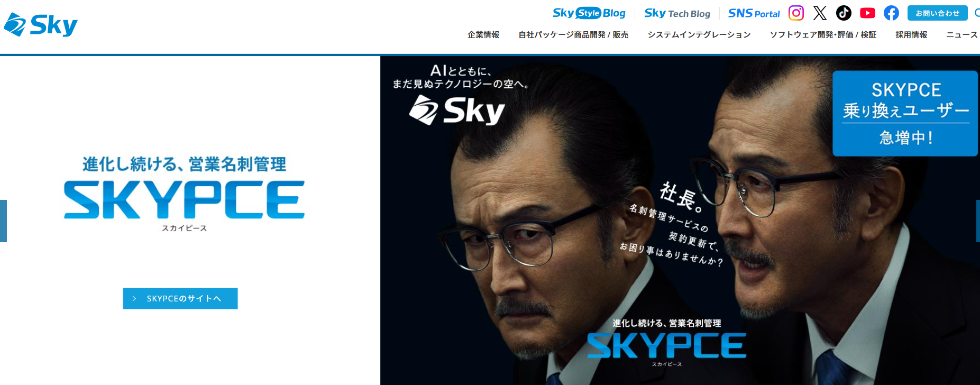Open the お問い合わせ contact button

[x=937, y=13]
